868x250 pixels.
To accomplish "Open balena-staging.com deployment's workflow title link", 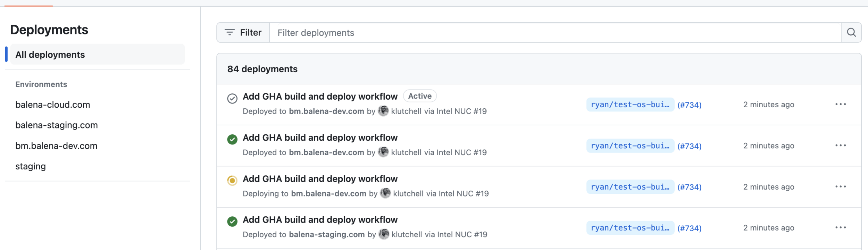I will [320, 220].
